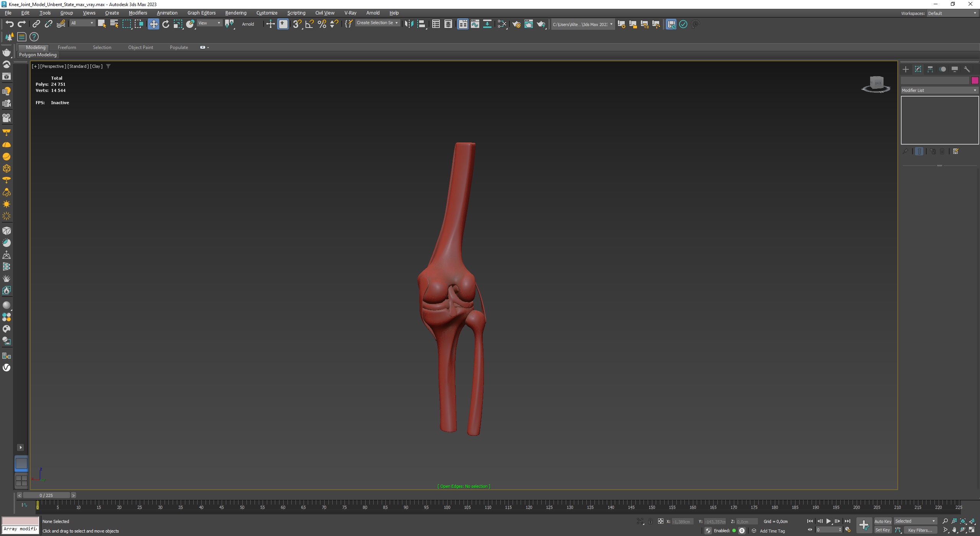Toggle the 3D Snaps button
The width and height of the screenshot is (980, 536).
[297, 24]
